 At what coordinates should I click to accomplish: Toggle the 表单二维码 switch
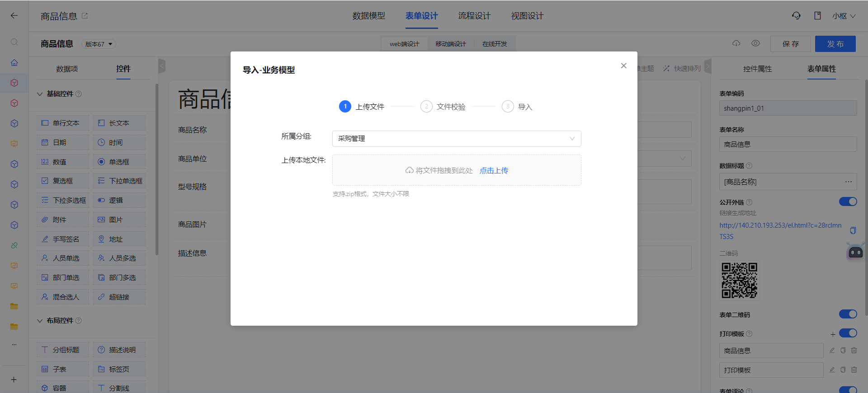tap(848, 314)
